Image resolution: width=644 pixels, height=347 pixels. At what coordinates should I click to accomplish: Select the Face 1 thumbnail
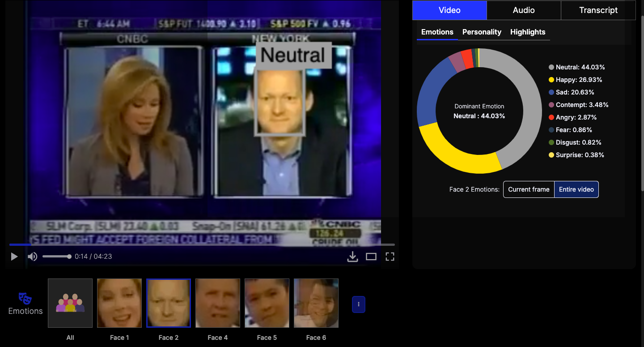(119, 303)
